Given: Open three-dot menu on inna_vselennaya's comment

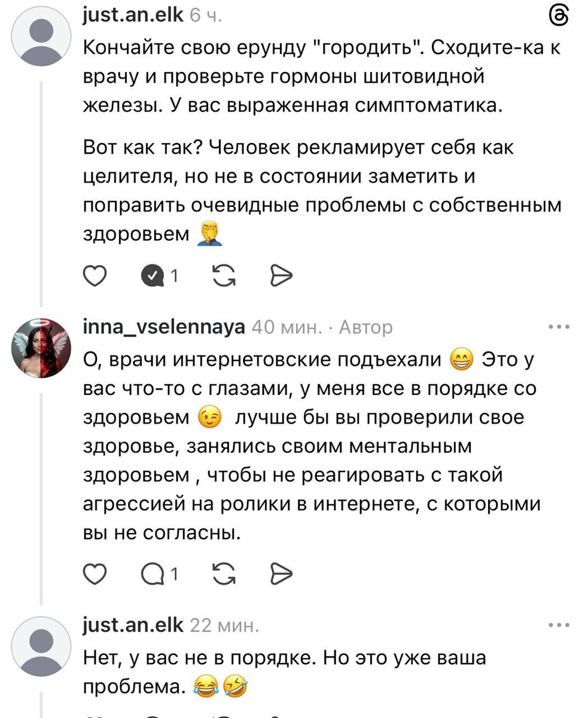Looking at the screenshot, I should point(560,326).
